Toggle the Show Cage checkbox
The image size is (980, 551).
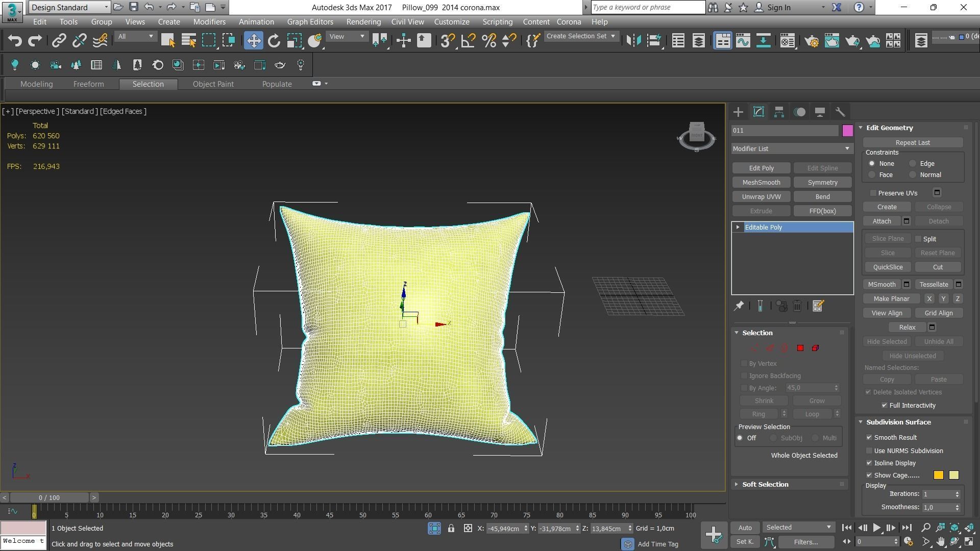click(869, 475)
